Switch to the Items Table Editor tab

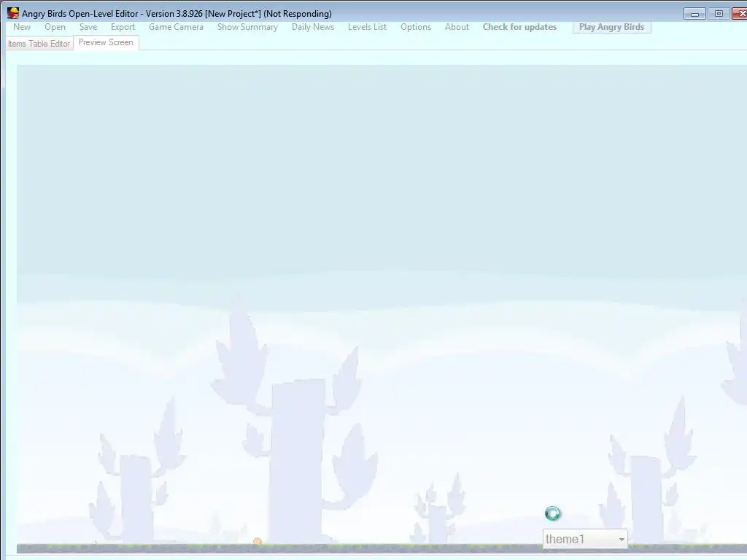[39, 44]
